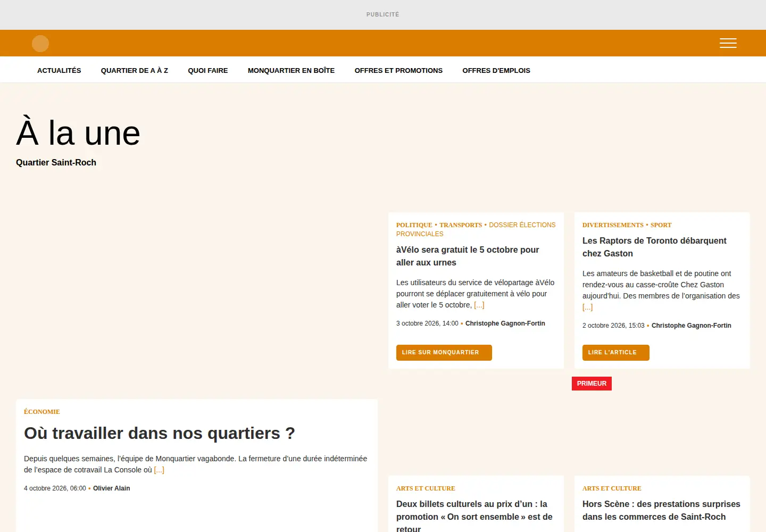Click Arts et culture tag above Deux billets
This screenshot has height=532, width=766.
(x=426, y=488)
